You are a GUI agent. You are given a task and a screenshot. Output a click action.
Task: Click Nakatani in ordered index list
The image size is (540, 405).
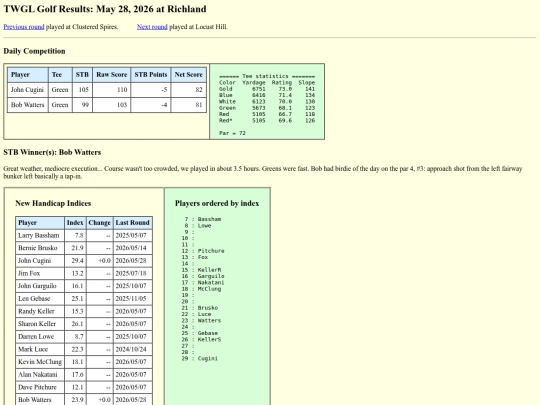211,282
